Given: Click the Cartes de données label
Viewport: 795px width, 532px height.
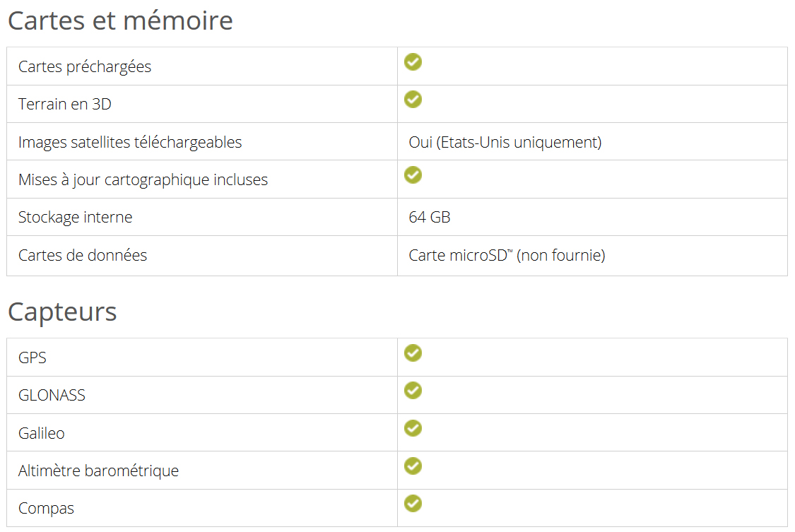Looking at the screenshot, I should point(83,255).
